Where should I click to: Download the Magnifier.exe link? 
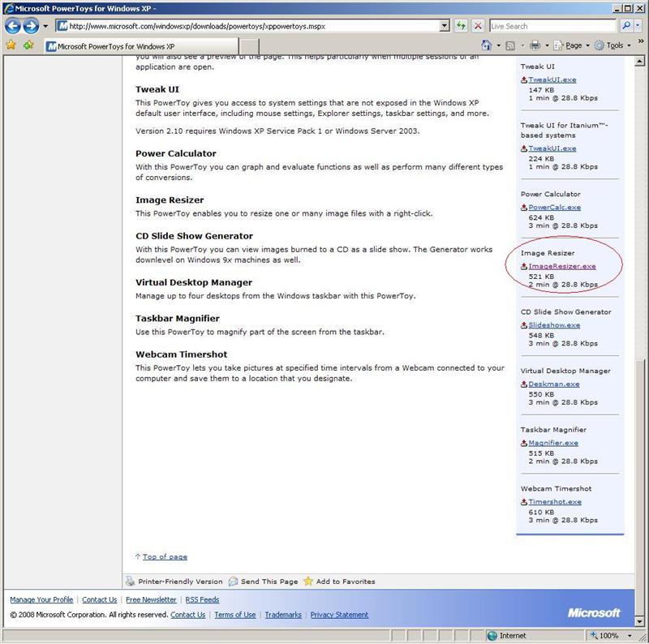pyautogui.click(x=553, y=443)
